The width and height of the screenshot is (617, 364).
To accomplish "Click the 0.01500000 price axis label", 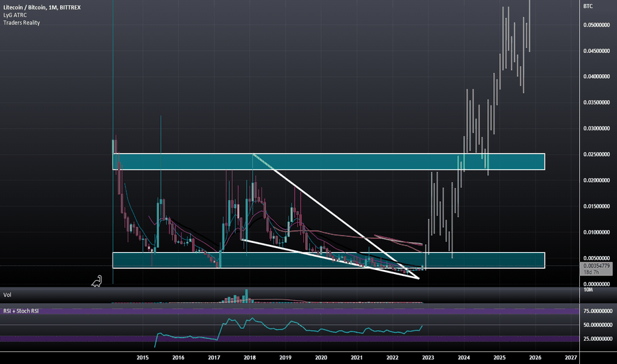I will click(x=596, y=206).
